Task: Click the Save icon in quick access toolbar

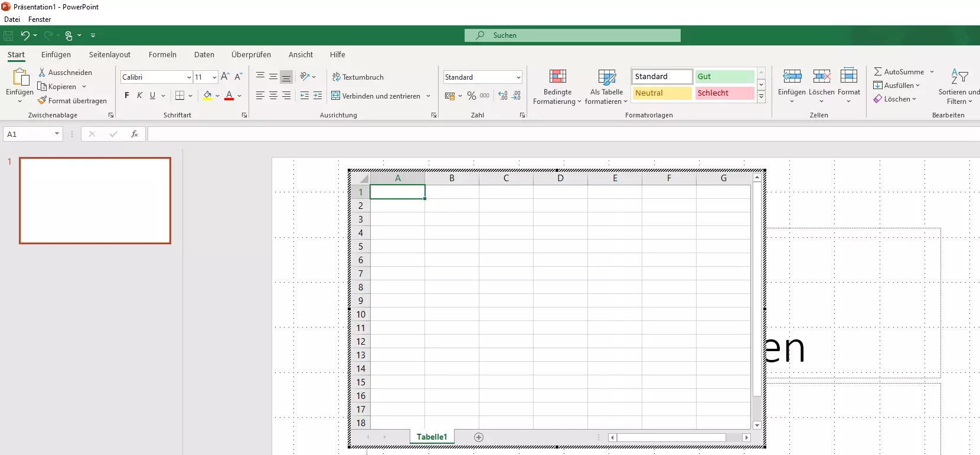Action: point(8,35)
